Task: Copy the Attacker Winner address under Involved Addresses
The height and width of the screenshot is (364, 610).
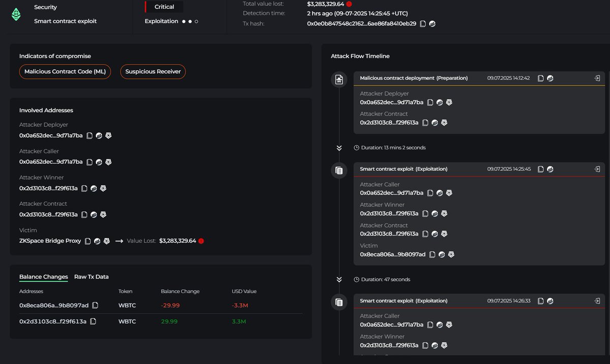Action: [85, 188]
